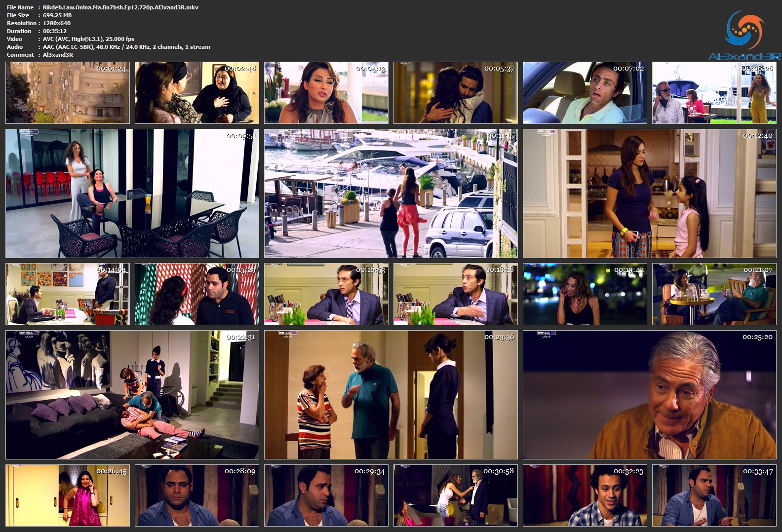Click the file name text at top
The width and height of the screenshot is (782, 532).
120,7
